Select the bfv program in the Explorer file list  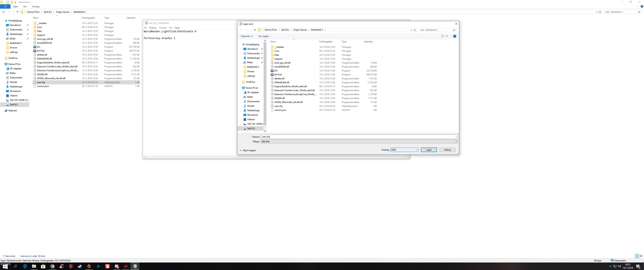point(39,47)
